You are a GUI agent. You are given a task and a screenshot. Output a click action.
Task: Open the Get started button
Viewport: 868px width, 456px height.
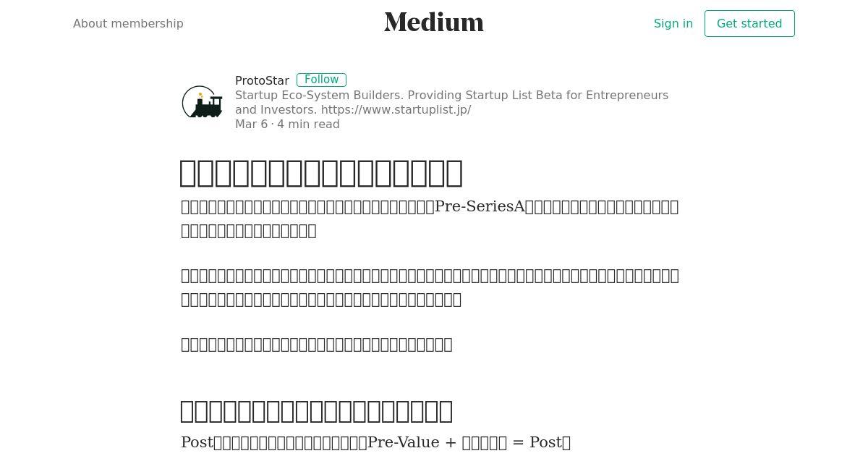pos(749,23)
